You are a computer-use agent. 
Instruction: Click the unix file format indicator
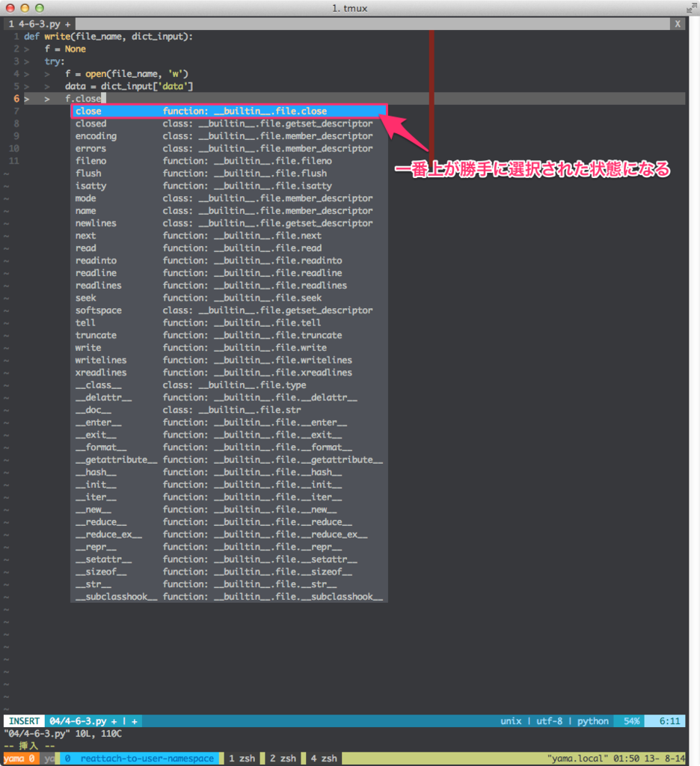pos(511,720)
